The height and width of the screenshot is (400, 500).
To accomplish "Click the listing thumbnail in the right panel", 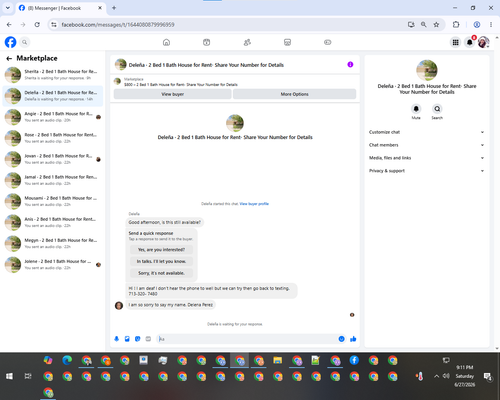I will click(x=427, y=70).
